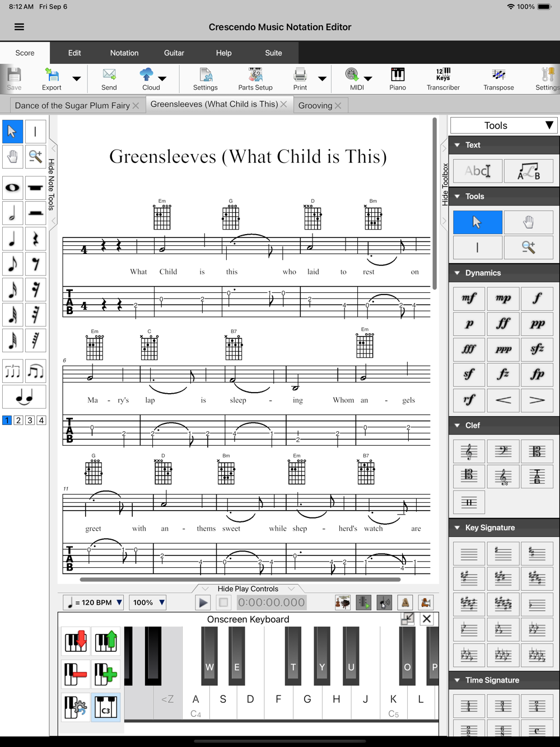Select the quarter rest tool

point(35,239)
